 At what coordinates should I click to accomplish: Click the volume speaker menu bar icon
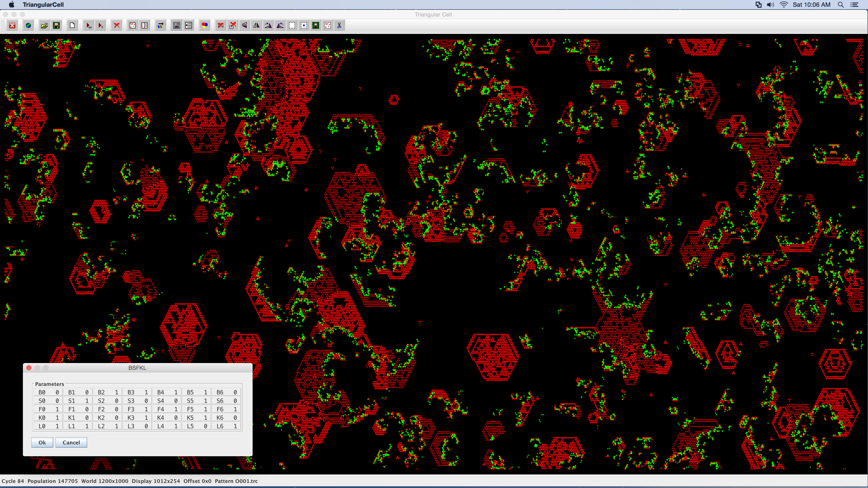click(x=771, y=5)
